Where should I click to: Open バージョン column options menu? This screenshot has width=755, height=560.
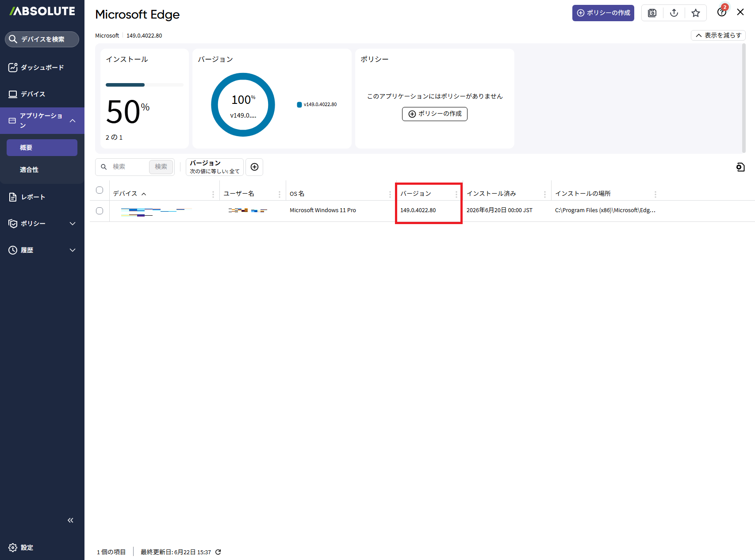456,194
